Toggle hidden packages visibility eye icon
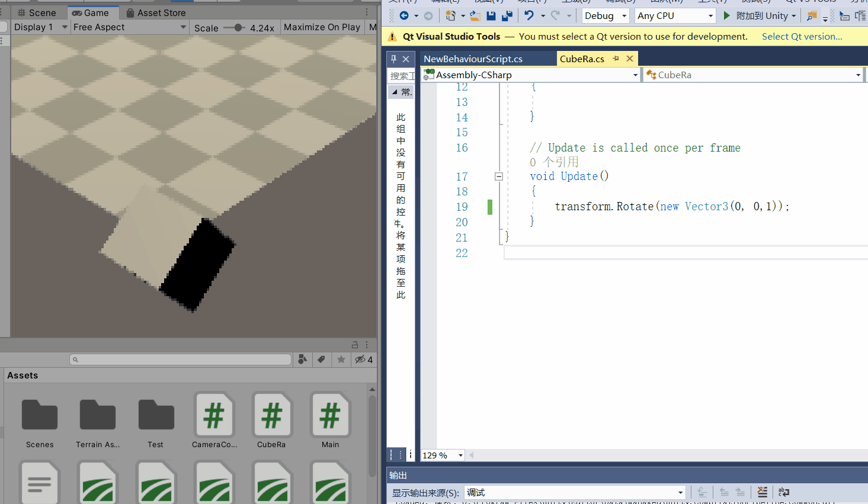This screenshot has width=868, height=504. [x=363, y=359]
